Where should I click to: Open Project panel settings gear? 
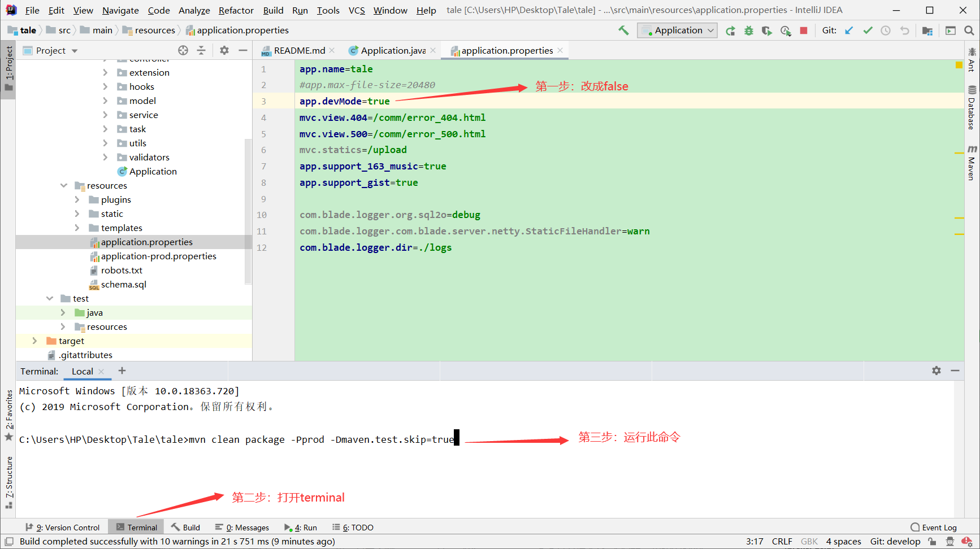pyautogui.click(x=224, y=50)
